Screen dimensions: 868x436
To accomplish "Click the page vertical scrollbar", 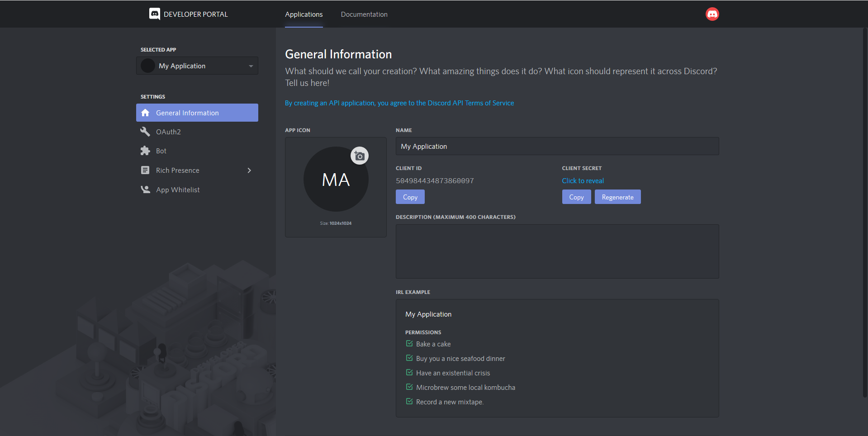I will [x=865, y=213].
